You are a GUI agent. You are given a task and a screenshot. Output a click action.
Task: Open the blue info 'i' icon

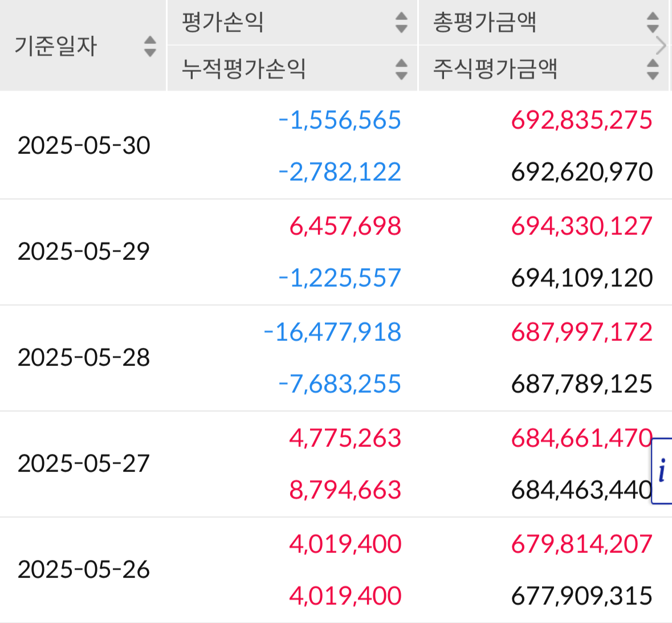pos(662,470)
